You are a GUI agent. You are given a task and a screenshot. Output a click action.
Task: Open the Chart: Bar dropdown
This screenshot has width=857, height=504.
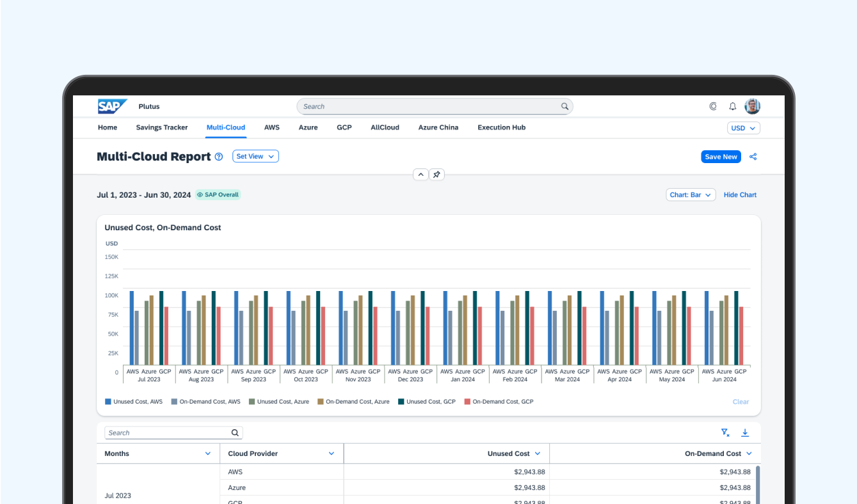691,195
